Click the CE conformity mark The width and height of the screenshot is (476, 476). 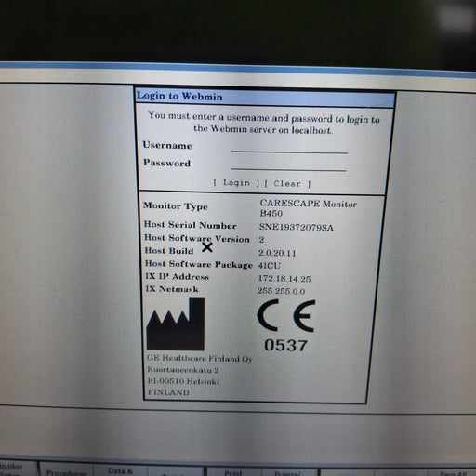pos(286,315)
